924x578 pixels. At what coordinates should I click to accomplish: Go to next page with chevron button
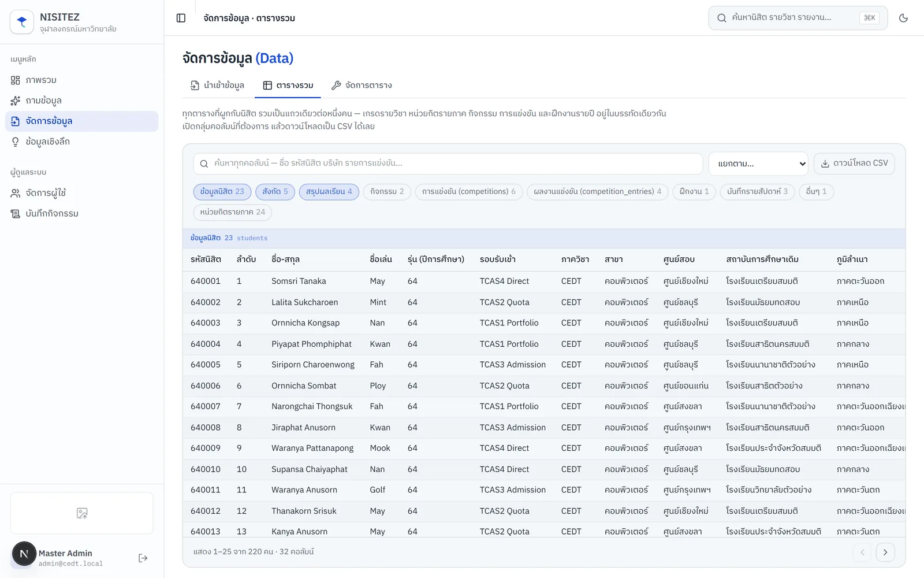pos(885,552)
